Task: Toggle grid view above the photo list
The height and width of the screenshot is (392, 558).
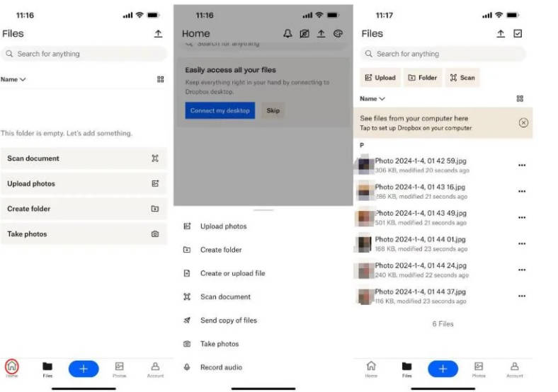Action: tap(520, 99)
